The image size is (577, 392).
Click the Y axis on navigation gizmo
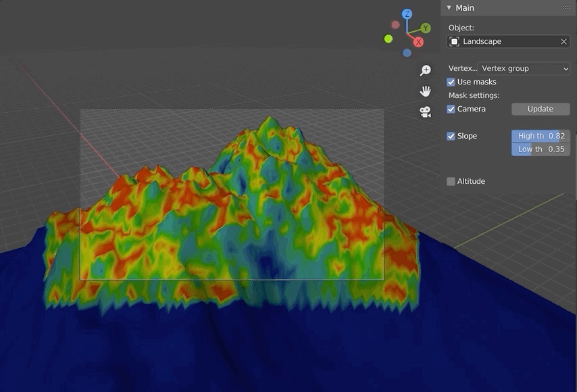pos(426,28)
